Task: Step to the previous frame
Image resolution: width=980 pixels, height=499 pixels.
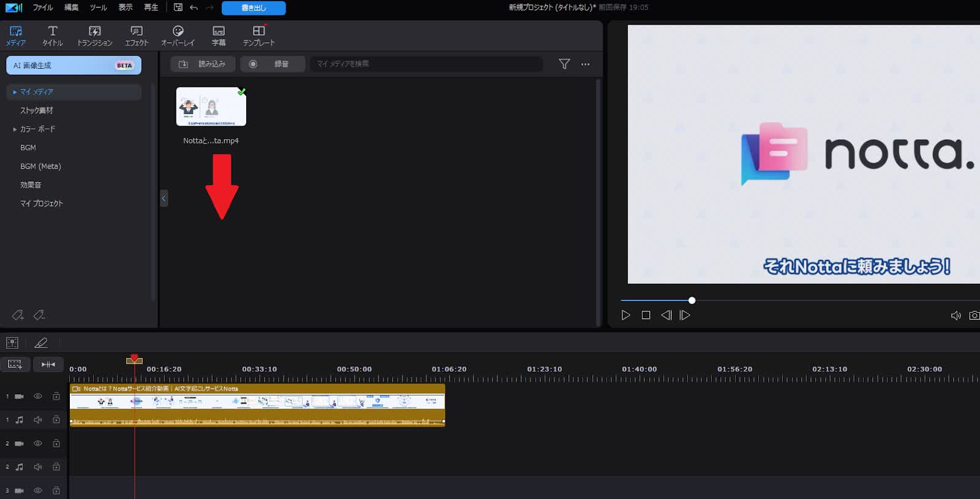Action: pyautogui.click(x=666, y=315)
